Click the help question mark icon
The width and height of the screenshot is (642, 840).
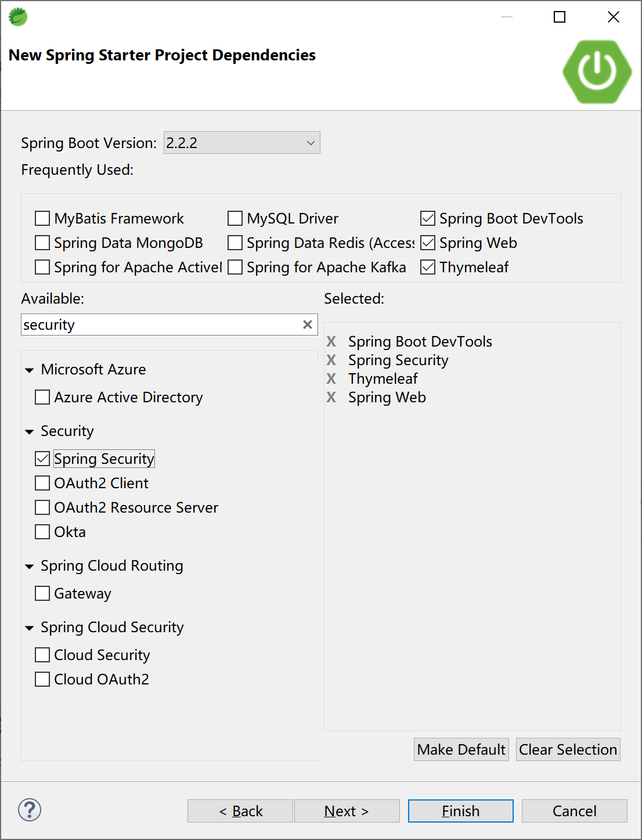30,810
